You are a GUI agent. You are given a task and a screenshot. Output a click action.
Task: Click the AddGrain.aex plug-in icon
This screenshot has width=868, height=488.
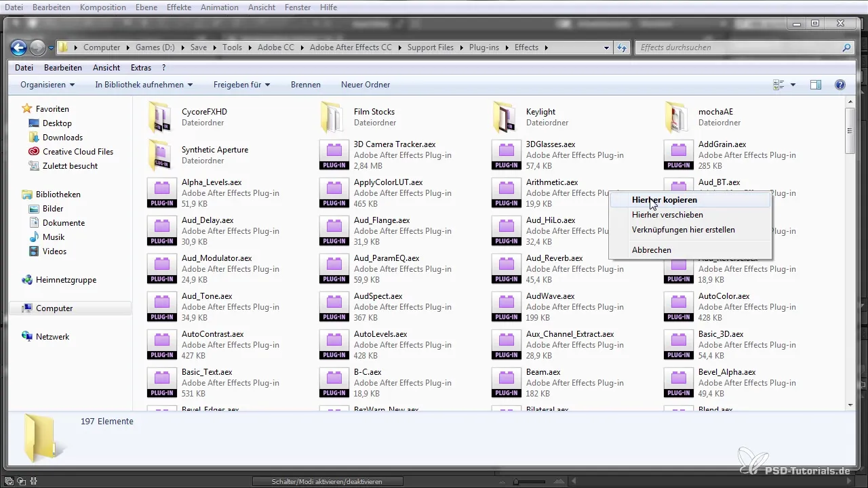coord(678,155)
